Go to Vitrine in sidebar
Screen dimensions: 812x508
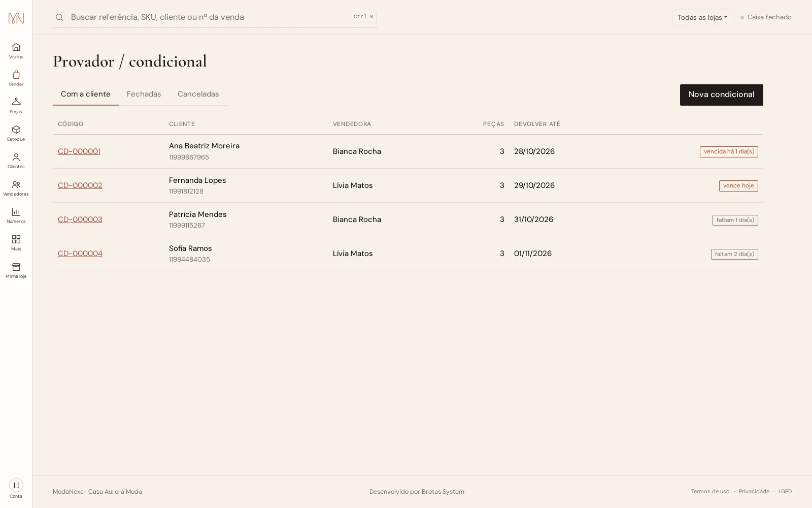[16, 51]
